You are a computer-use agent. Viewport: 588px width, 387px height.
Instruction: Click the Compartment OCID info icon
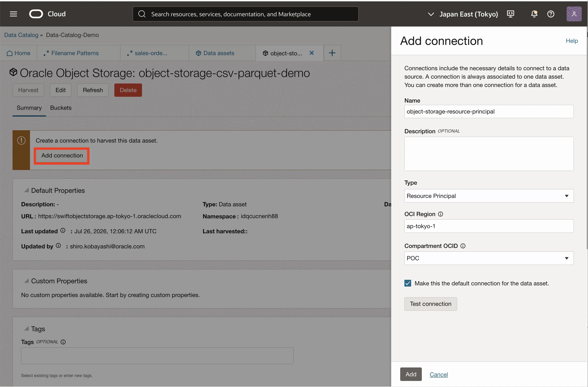[x=463, y=246]
